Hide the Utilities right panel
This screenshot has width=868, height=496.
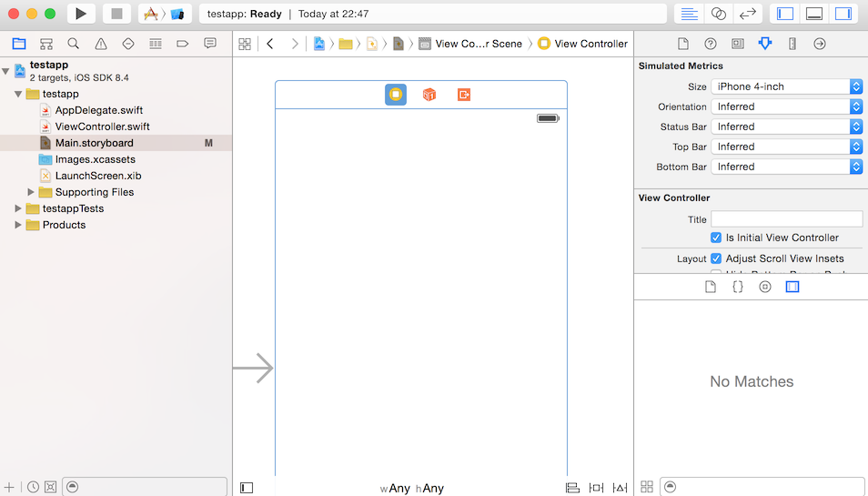tap(843, 14)
